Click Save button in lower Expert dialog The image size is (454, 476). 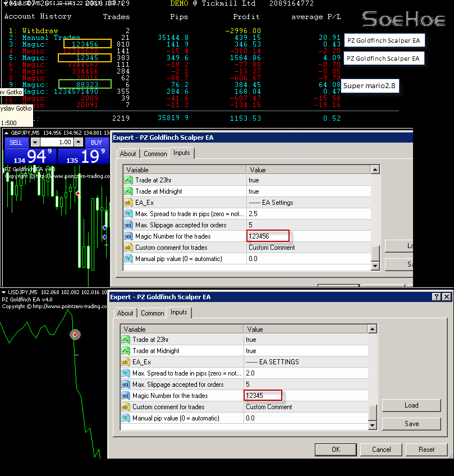(x=411, y=424)
